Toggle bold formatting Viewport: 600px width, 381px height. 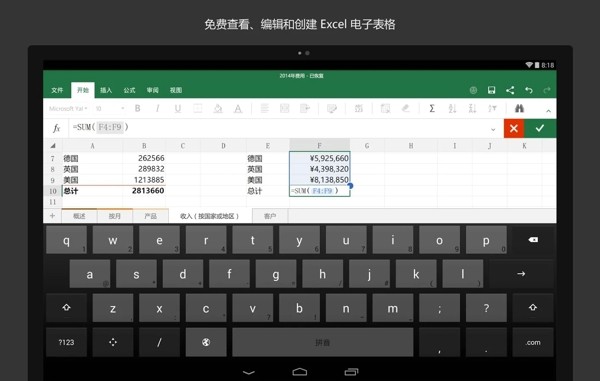(x=137, y=109)
